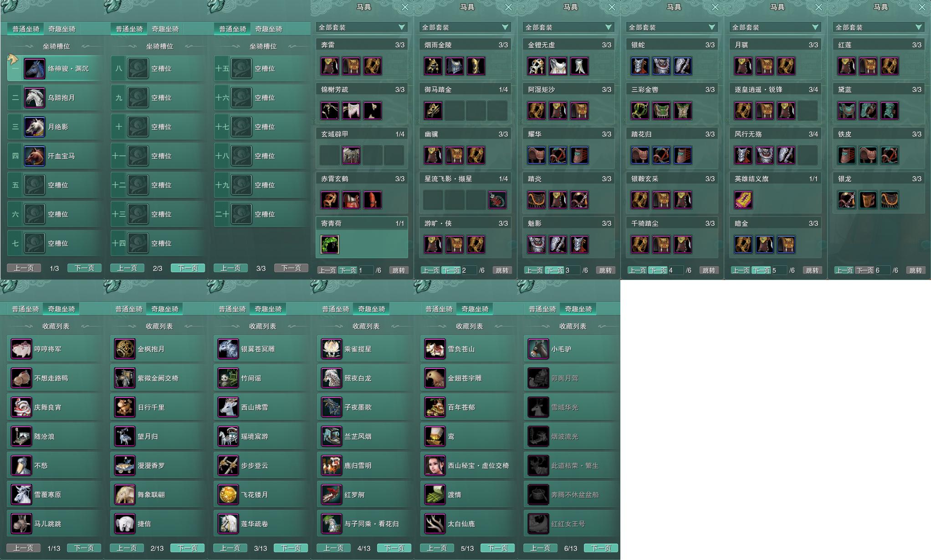Select the 西山秘宝·虚位交椅 portrait icon
Viewport: 931px width, 560px height.
coord(435,466)
